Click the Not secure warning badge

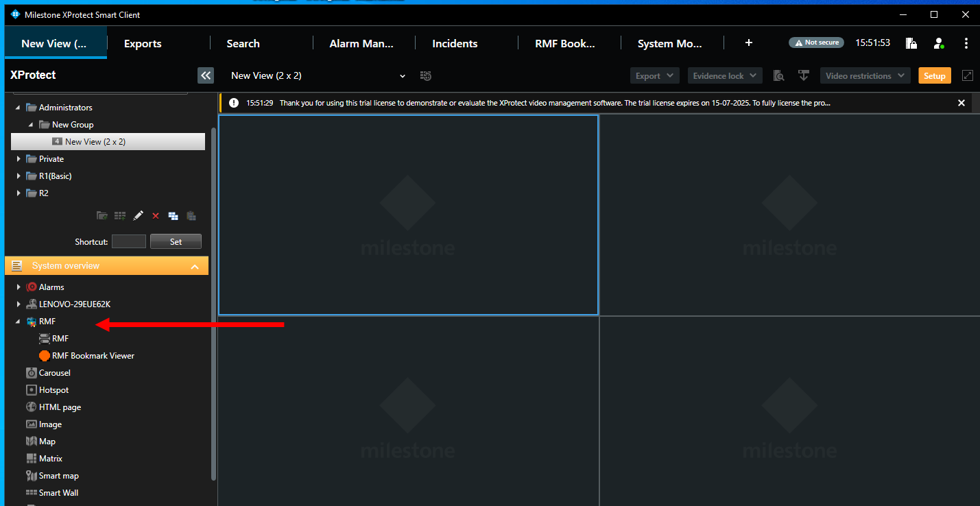coord(815,43)
